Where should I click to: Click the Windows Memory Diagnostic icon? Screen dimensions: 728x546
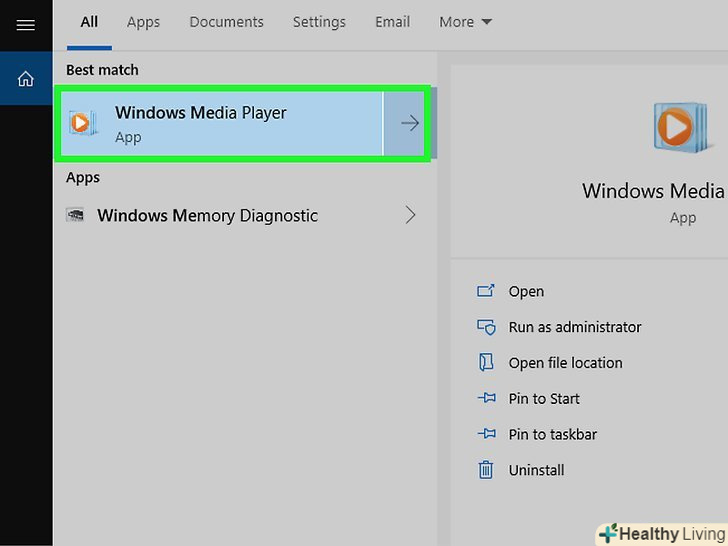[75, 215]
